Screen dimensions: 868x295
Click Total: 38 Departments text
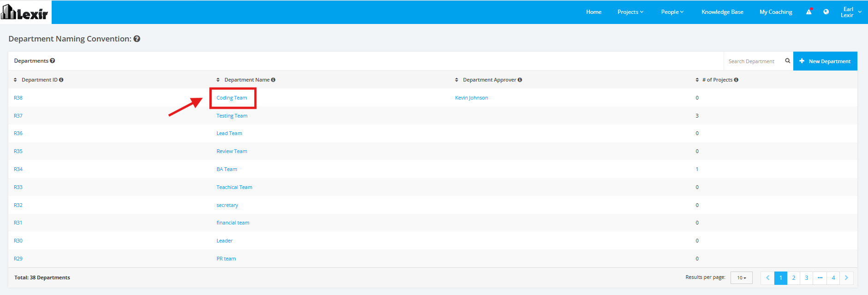tap(42, 277)
